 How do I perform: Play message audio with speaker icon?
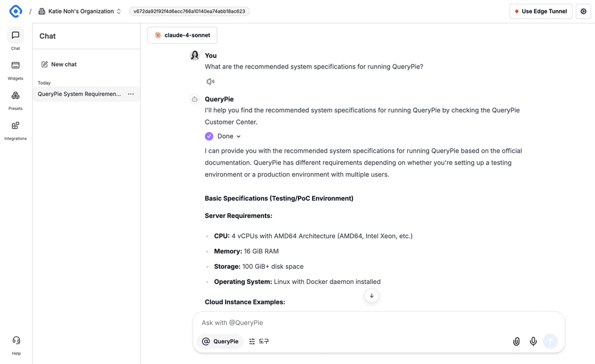pos(210,81)
